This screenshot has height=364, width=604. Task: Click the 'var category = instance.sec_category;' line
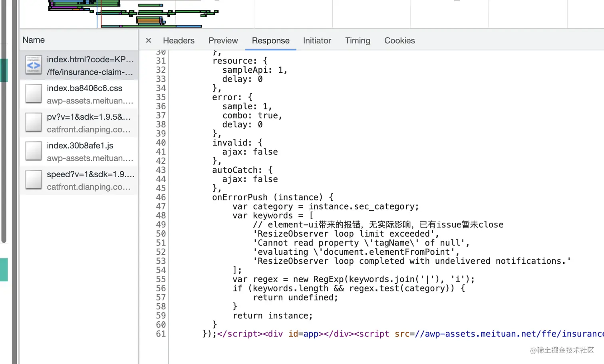pyautogui.click(x=326, y=206)
